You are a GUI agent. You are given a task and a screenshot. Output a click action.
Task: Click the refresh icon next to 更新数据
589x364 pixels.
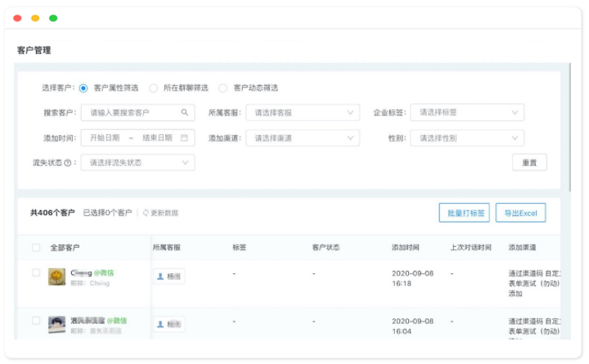146,213
